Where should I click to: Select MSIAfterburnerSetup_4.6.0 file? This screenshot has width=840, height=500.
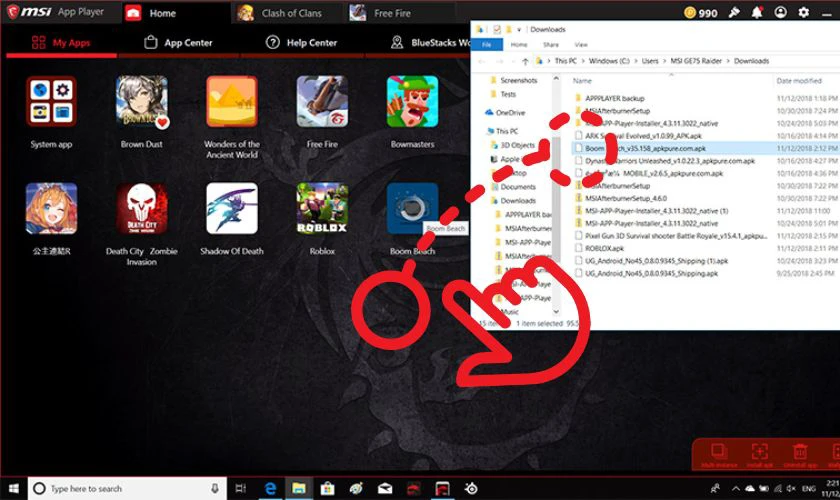(626, 198)
